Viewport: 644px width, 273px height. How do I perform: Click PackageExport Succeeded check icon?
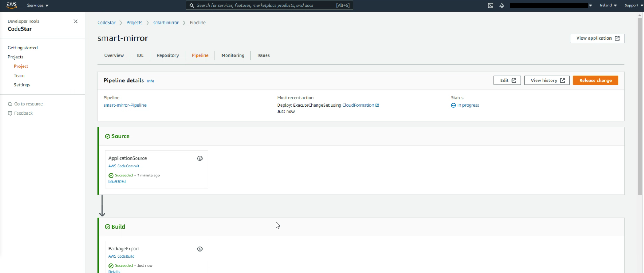[x=111, y=266]
